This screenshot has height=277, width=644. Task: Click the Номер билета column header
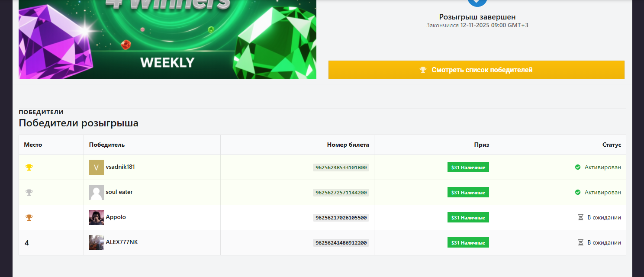348,145
